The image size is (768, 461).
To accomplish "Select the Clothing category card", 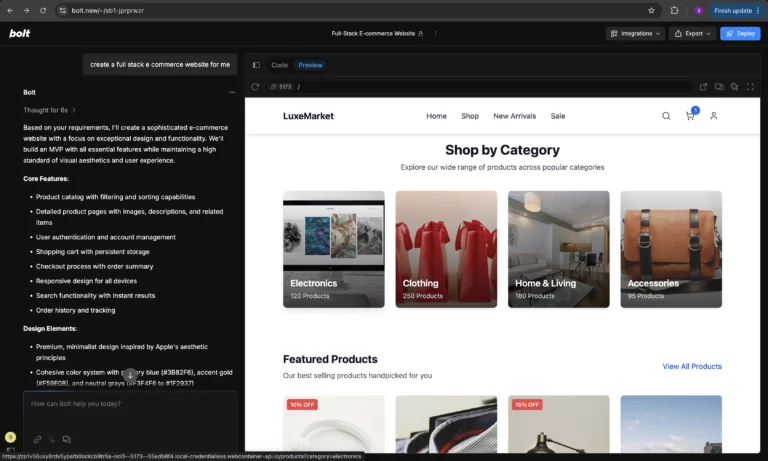I will tap(446, 249).
